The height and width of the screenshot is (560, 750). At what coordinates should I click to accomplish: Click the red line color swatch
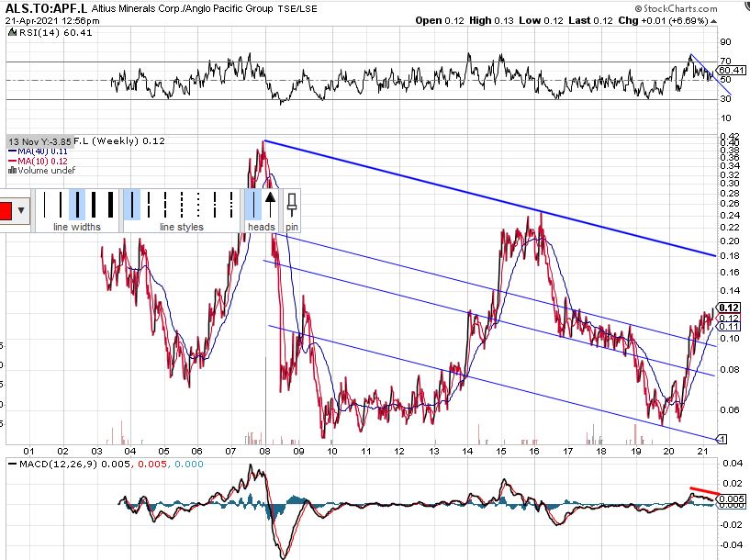[5, 210]
